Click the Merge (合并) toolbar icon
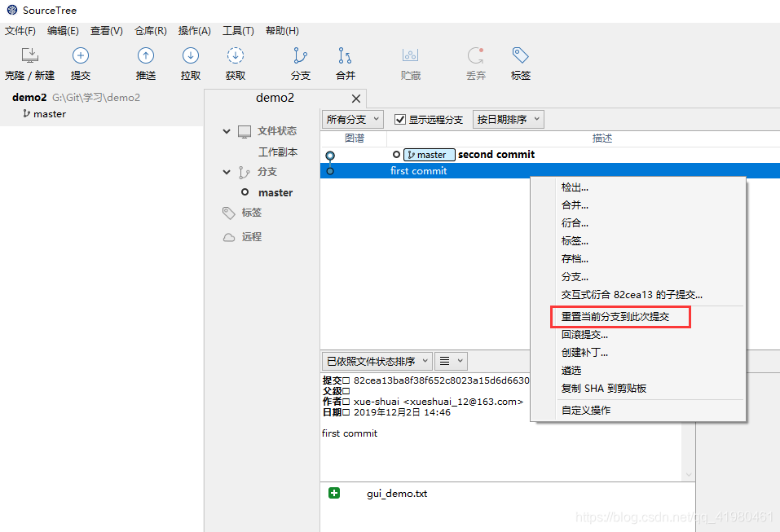Screen dimensions: 780x532 [x=346, y=55]
